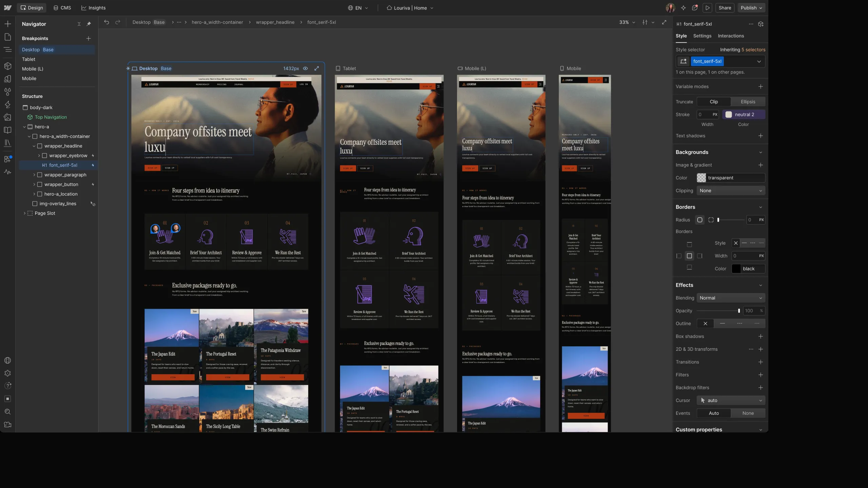Select individual corners radius mode
The width and height of the screenshot is (868, 488).
(711, 220)
